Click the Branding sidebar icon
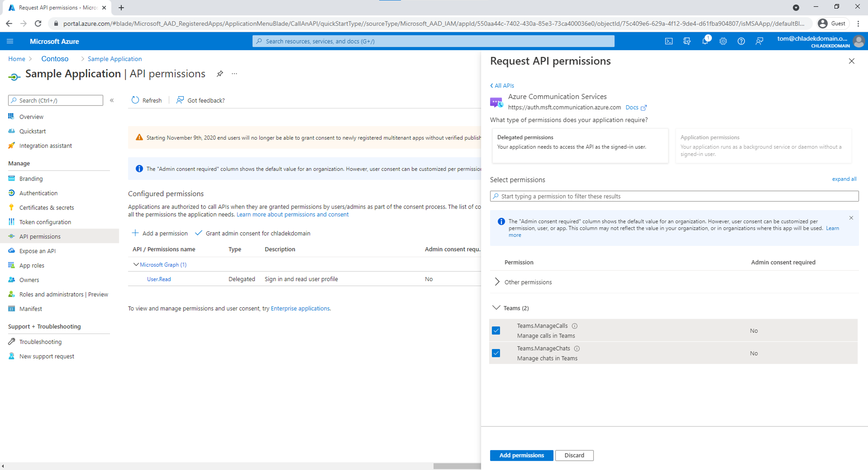Viewport: 868px width, 470px height. pyautogui.click(x=11, y=178)
